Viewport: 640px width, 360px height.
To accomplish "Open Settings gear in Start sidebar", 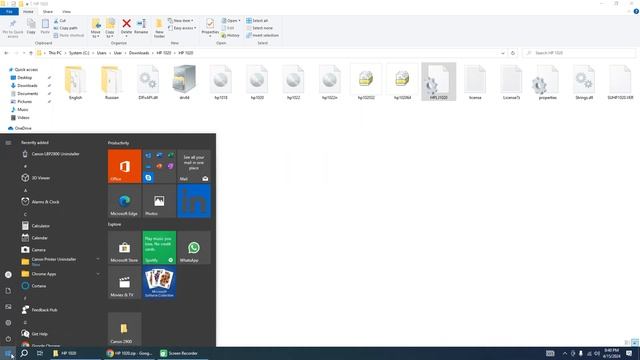I will coord(8,323).
